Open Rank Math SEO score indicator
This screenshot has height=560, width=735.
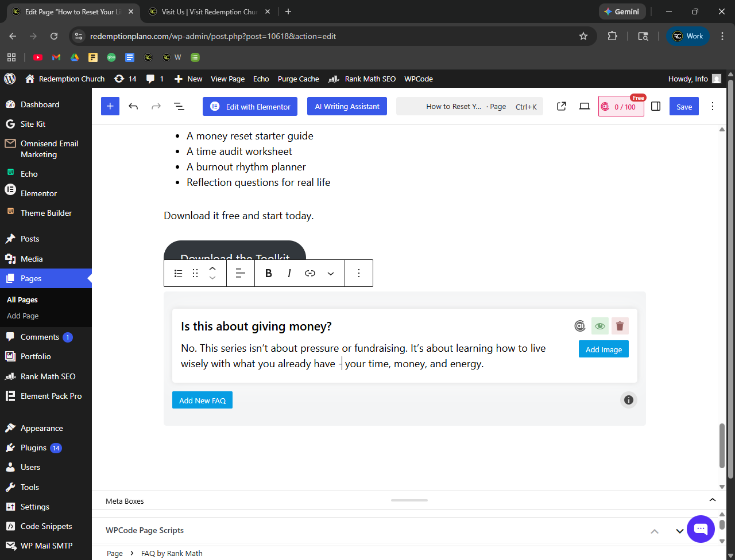point(621,107)
